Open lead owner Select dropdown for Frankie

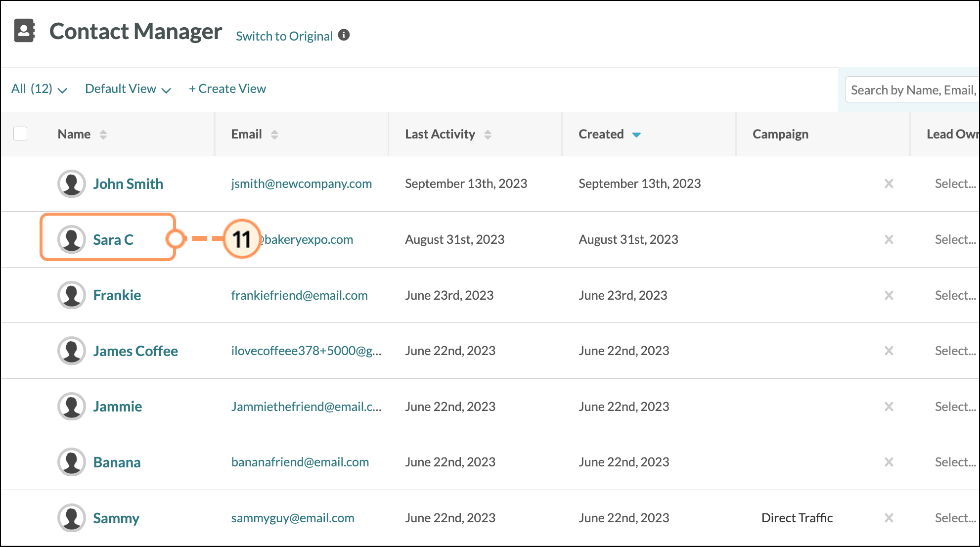click(x=955, y=295)
